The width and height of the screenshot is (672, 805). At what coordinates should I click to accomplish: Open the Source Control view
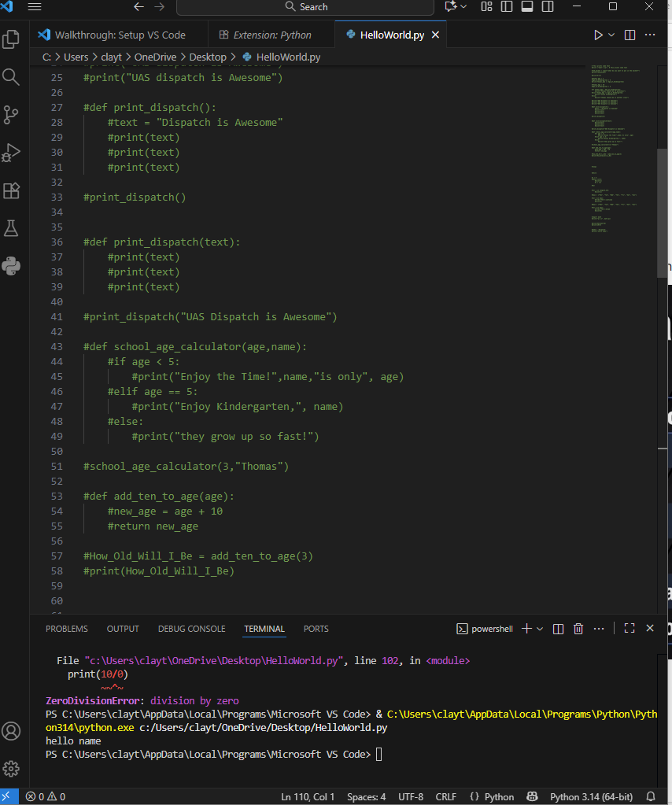point(11,115)
